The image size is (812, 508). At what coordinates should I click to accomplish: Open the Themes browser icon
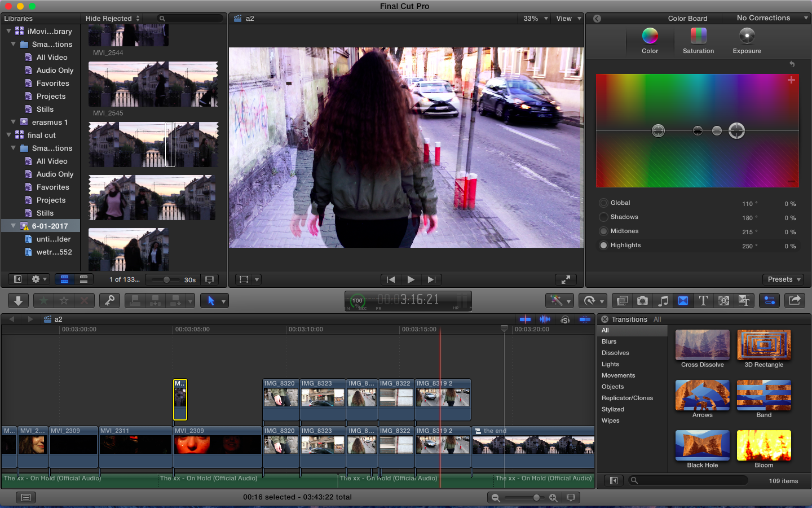point(744,300)
